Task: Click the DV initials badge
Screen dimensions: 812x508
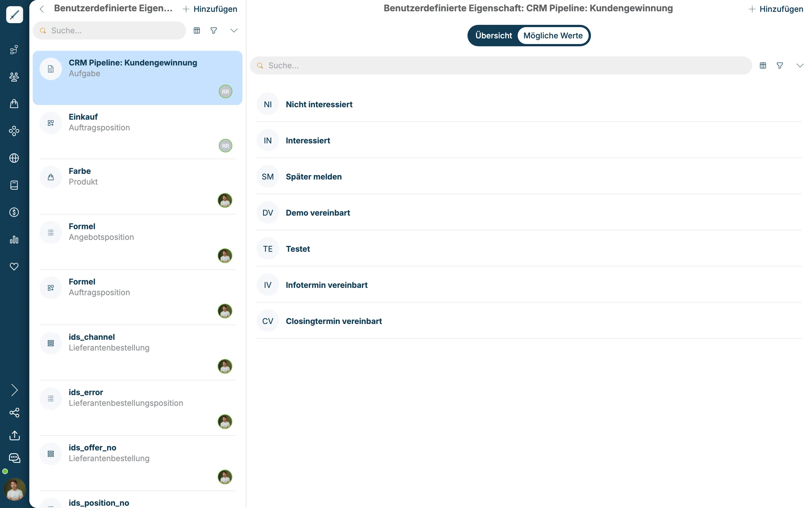Action: coord(268,213)
